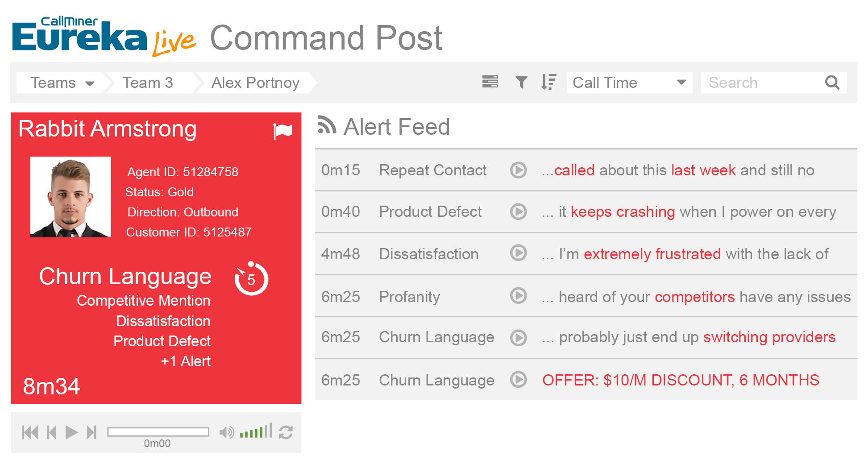Flag Rabbit Armstrong's call card

(x=283, y=131)
